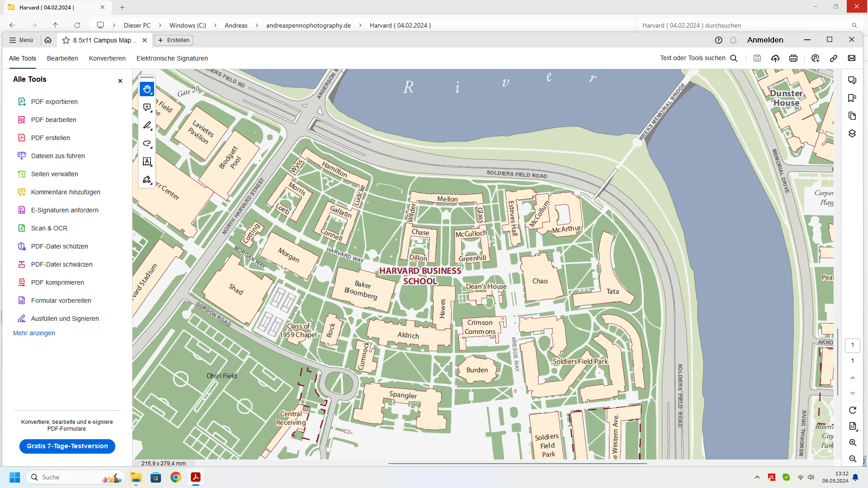Select the Highlight pen tool
Viewport: 868px width, 488px height.
coord(147,126)
